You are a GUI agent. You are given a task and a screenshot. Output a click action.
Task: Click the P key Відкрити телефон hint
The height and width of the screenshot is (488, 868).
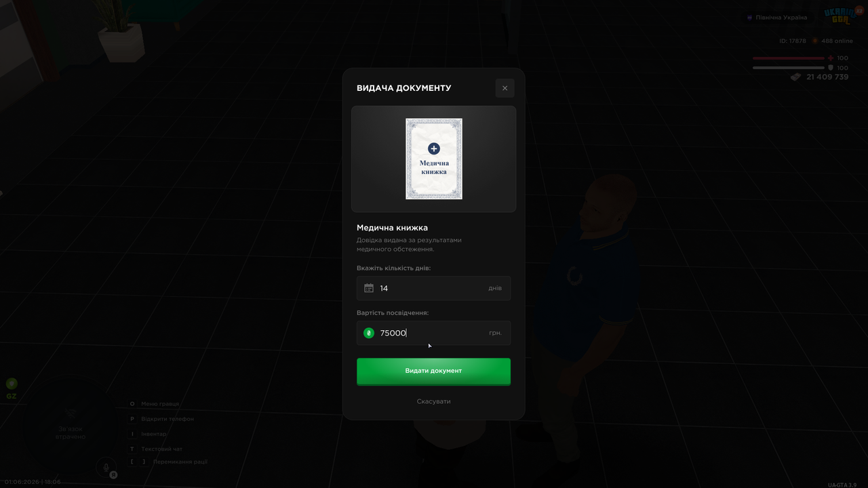point(162,419)
